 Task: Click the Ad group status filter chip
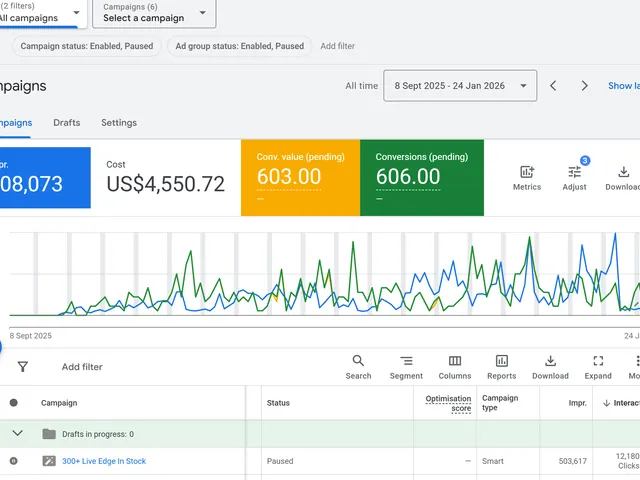pyautogui.click(x=240, y=46)
